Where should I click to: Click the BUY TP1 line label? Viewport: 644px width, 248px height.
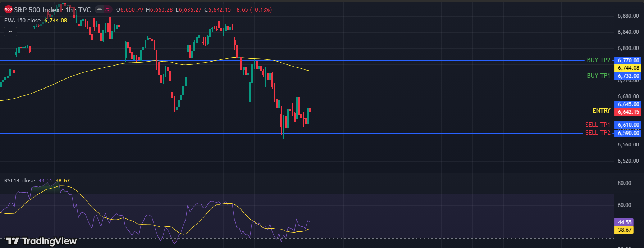[598, 76]
